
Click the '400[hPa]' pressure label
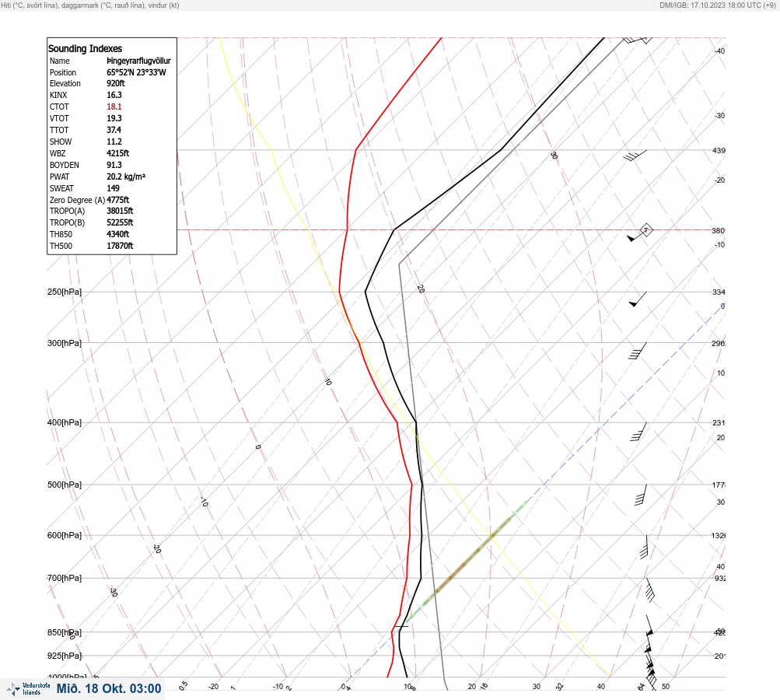pyautogui.click(x=65, y=422)
